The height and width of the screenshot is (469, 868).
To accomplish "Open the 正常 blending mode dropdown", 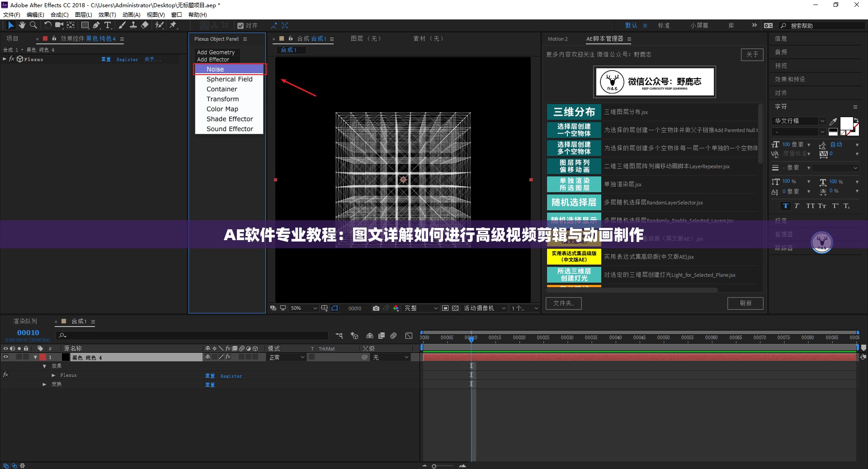I will click(287, 357).
